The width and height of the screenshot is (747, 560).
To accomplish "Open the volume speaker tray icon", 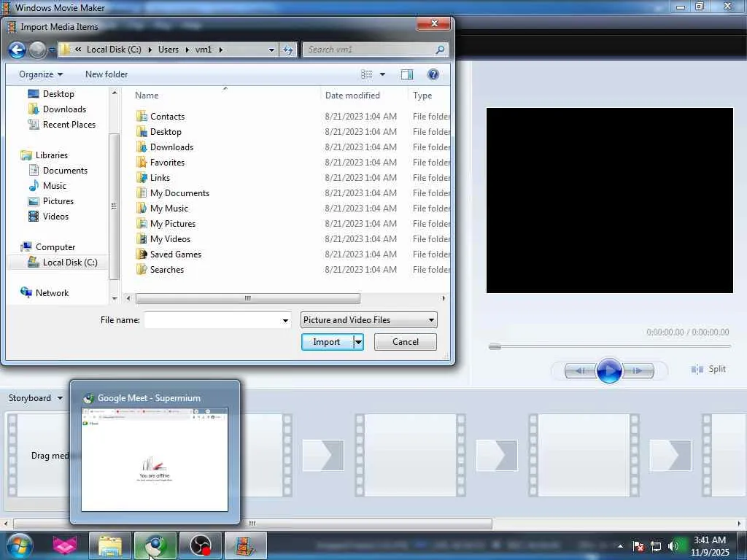I will [673, 546].
